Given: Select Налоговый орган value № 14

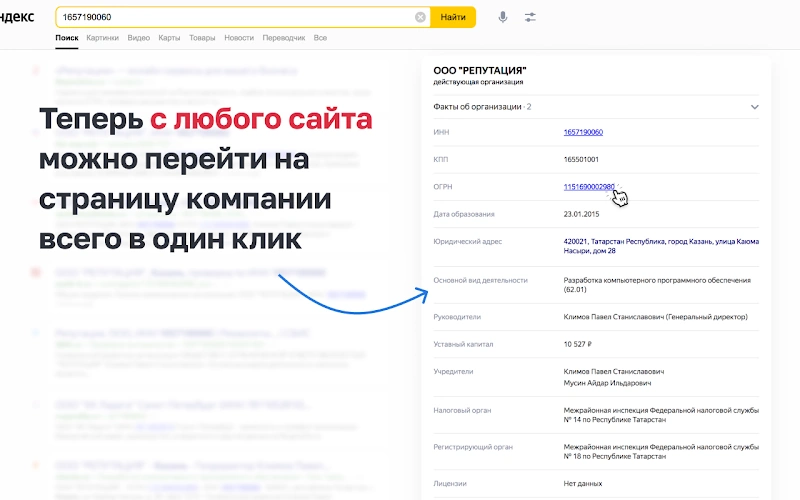Looking at the screenshot, I should [x=661, y=415].
